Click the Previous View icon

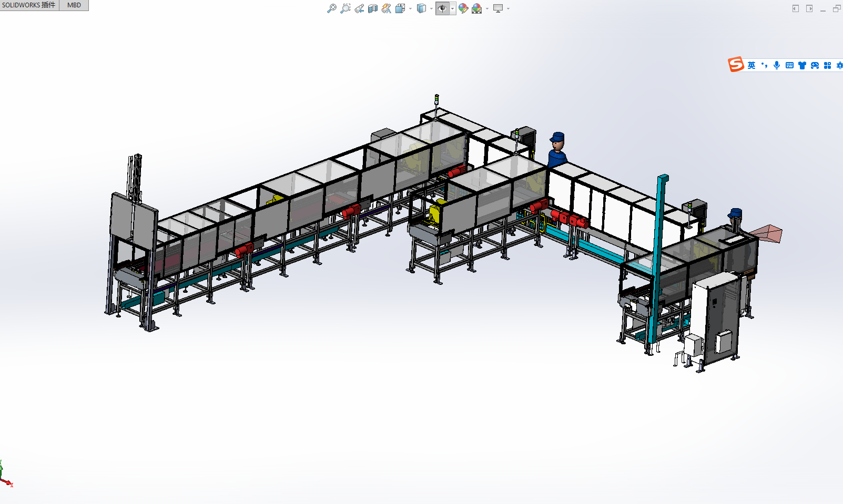coord(359,8)
